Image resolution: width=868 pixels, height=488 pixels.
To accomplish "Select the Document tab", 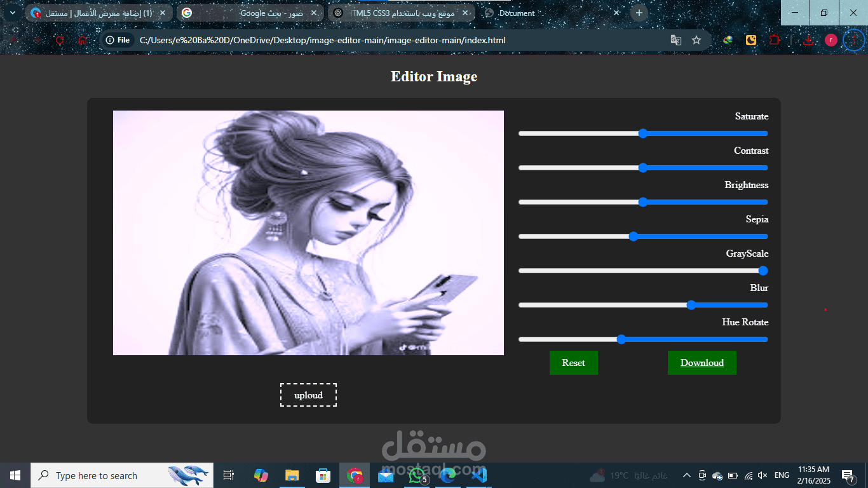I will tap(552, 13).
